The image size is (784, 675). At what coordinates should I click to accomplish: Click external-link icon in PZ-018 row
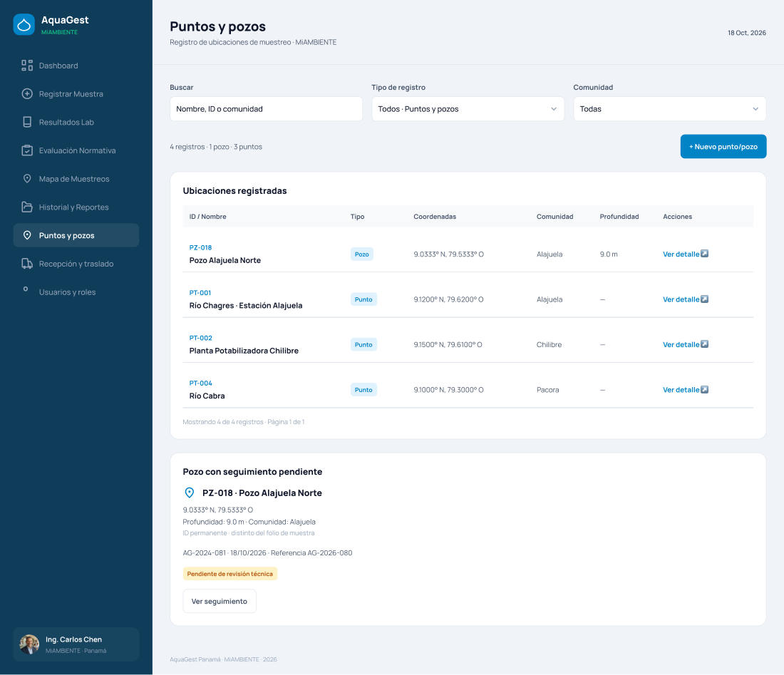[x=704, y=254]
